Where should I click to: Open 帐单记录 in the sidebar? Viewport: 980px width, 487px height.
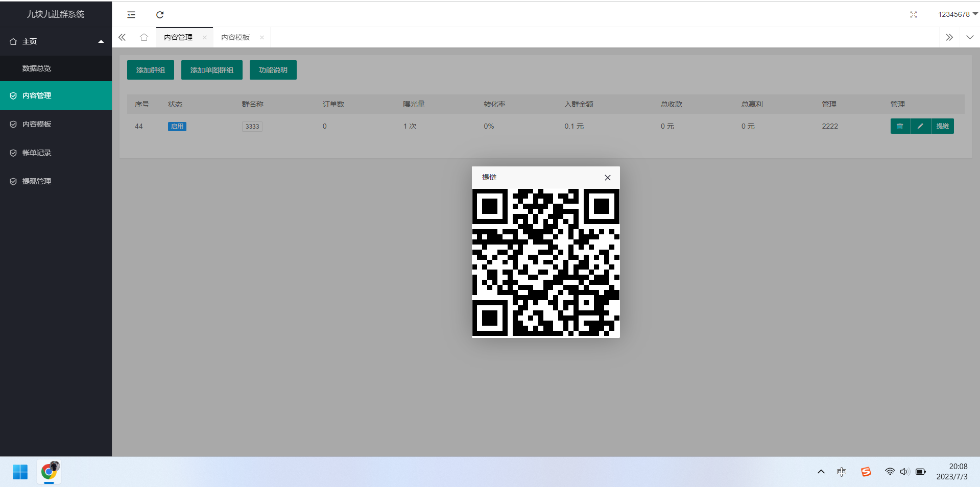(56, 153)
